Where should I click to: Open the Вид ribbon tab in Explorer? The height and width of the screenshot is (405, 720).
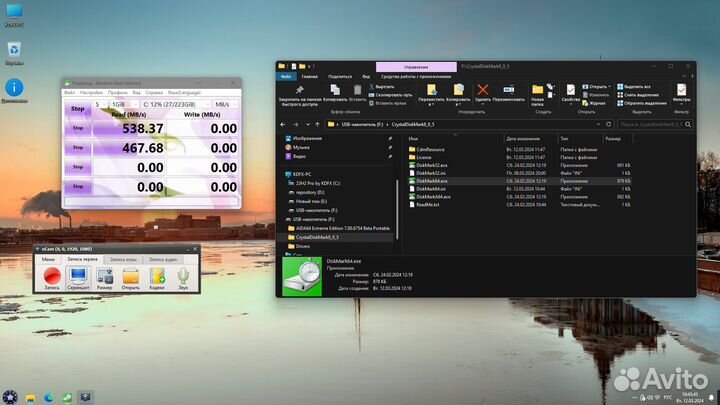coord(366,77)
